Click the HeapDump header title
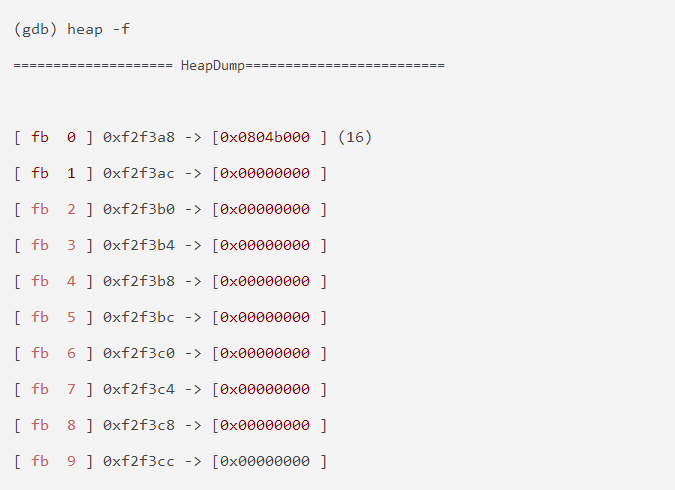Image resolution: width=675 pixels, height=490 pixels. point(213,65)
